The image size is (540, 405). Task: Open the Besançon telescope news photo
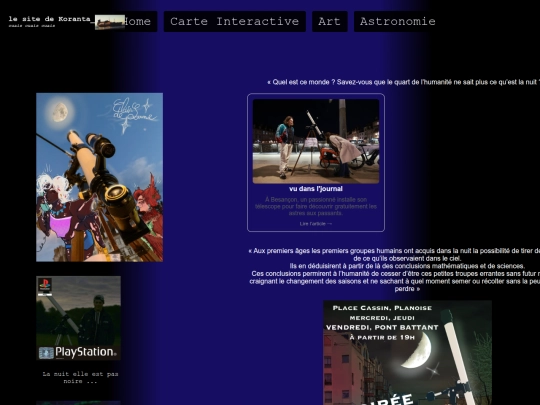[x=316, y=141]
